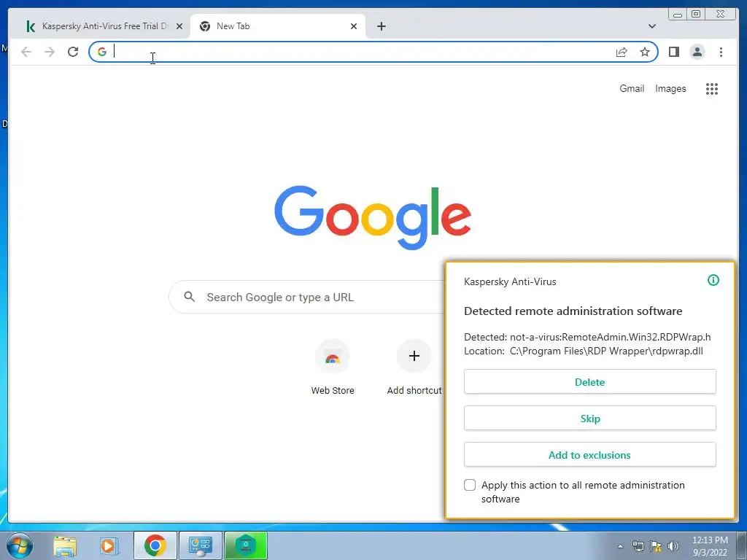This screenshot has height=560, width=747.
Task: Click Skip in Kaspersky alert
Action: click(x=589, y=419)
